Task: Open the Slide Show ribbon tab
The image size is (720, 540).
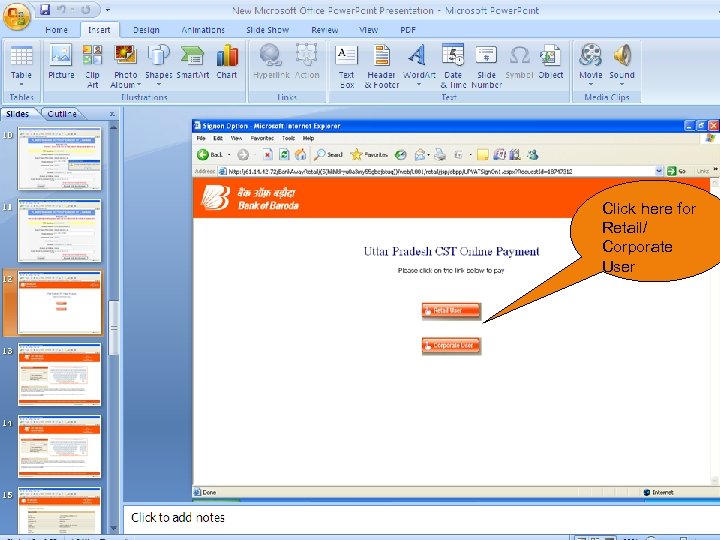Action: click(x=268, y=30)
